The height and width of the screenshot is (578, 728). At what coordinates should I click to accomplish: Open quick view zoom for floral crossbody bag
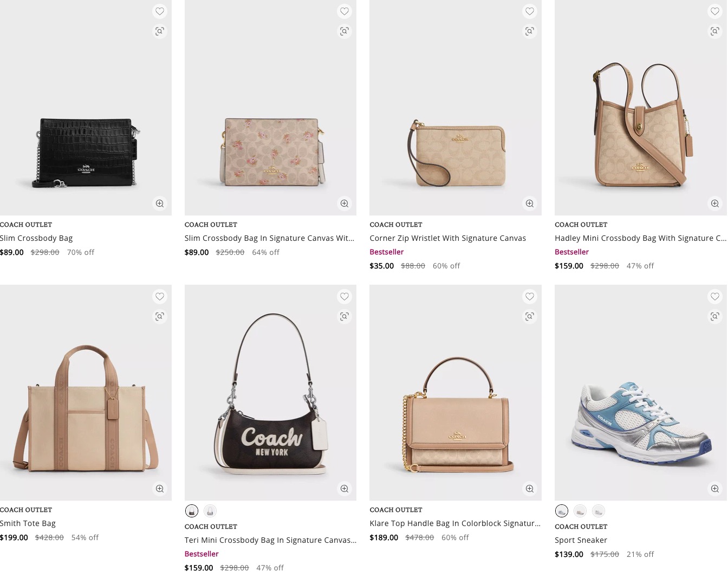344,203
